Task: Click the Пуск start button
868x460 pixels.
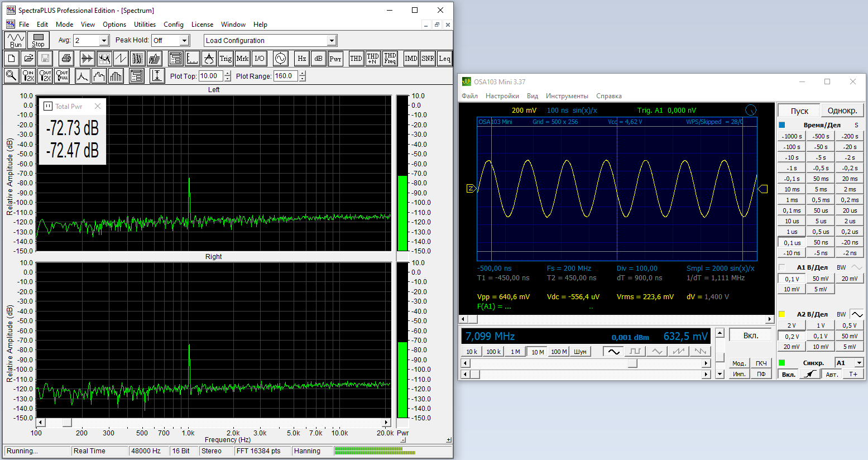Action: [799, 111]
